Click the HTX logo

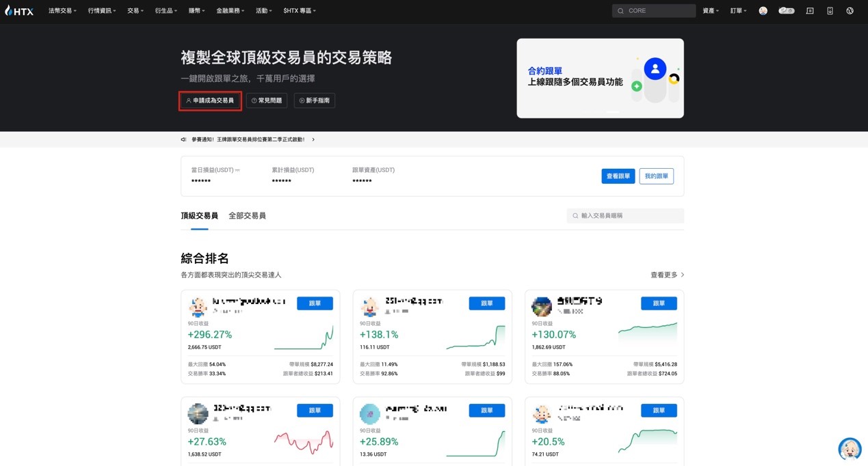[x=18, y=10]
